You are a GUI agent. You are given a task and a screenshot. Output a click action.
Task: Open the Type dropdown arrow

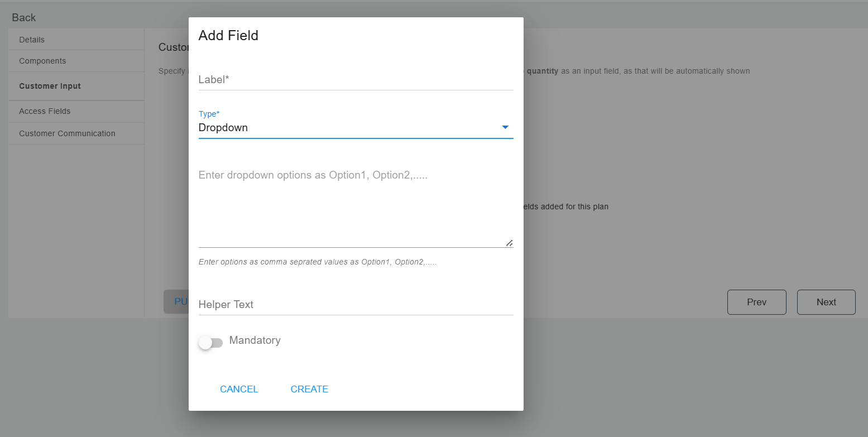[x=505, y=127]
